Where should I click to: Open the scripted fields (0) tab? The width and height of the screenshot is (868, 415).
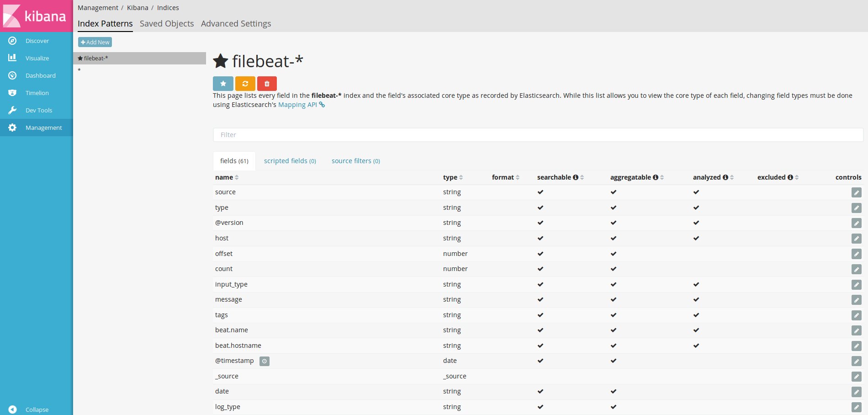(290, 161)
